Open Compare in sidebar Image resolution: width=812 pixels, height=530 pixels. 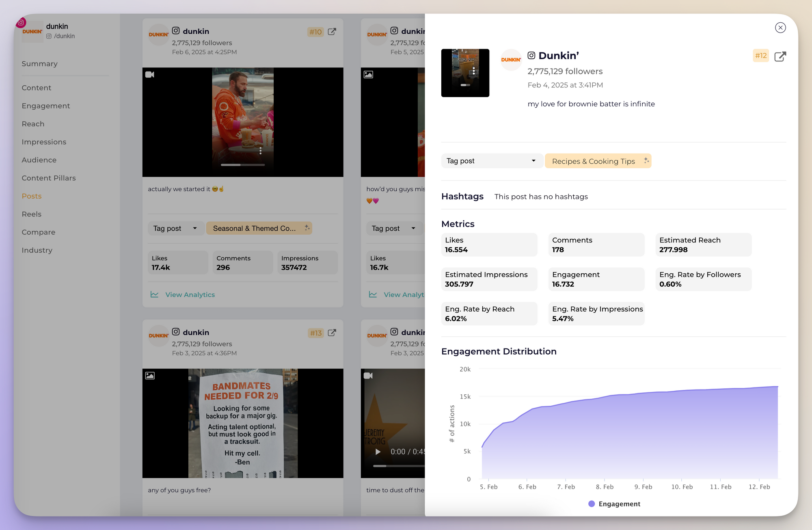pyautogui.click(x=39, y=232)
